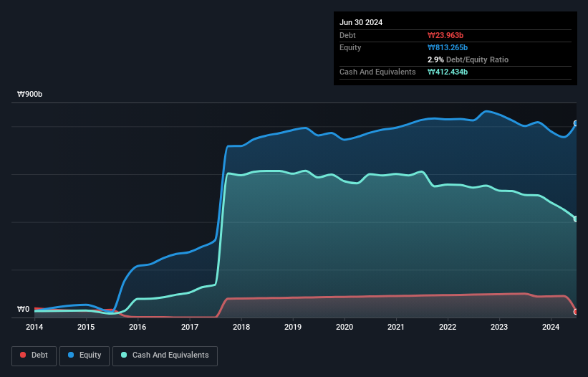588x377 pixels.
Task: Select the 2021 x-axis label
Action: pos(395,327)
